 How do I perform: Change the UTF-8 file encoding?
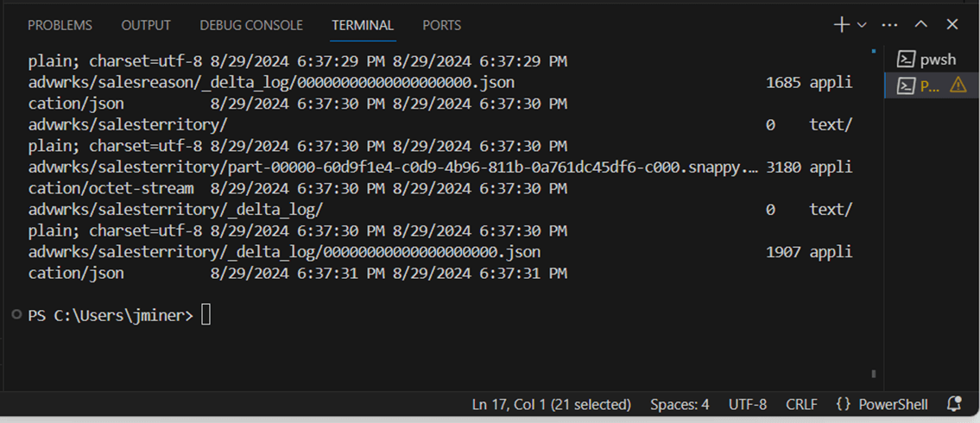pyautogui.click(x=747, y=404)
